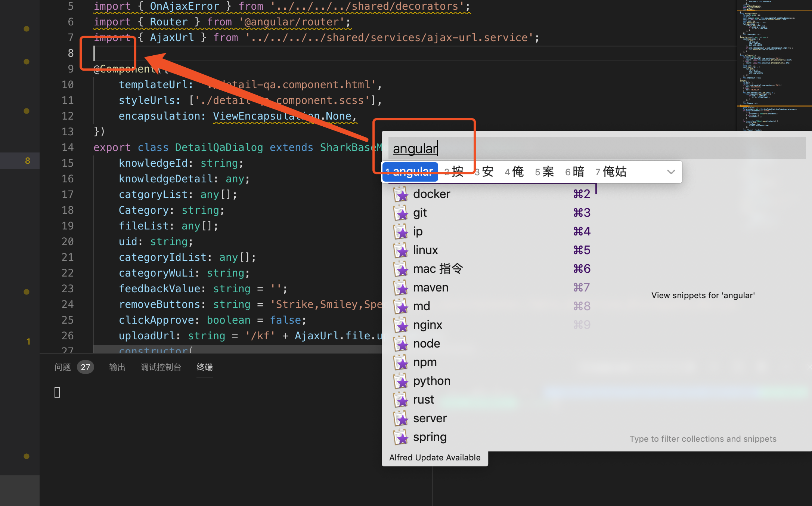This screenshot has width=812, height=506.
Task: Open the docker snippet collection
Action: (x=431, y=194)
